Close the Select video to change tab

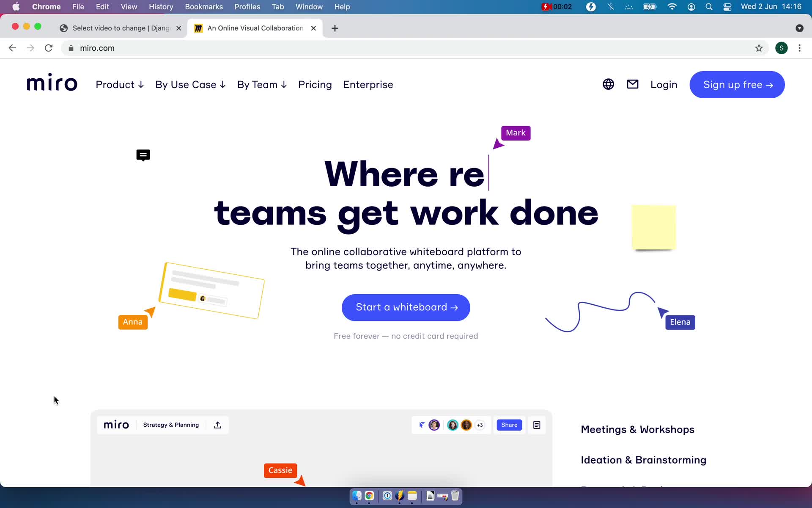tap(179, 28)
